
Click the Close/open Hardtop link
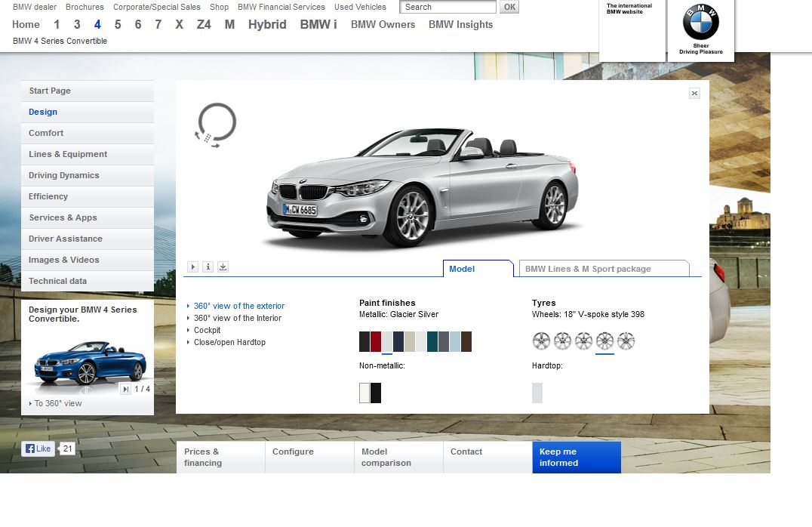click(x=229, y=342)
